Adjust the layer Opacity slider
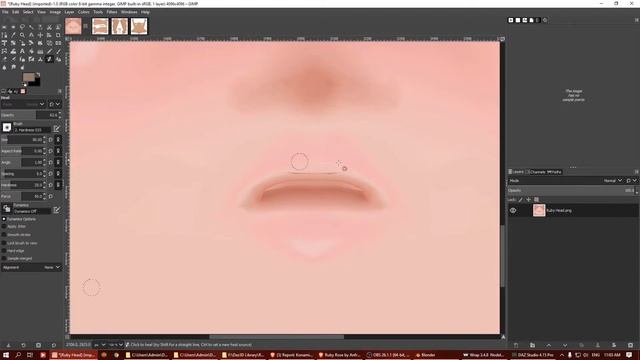Viewport: 640px width, 360px height. coord(572,191)
